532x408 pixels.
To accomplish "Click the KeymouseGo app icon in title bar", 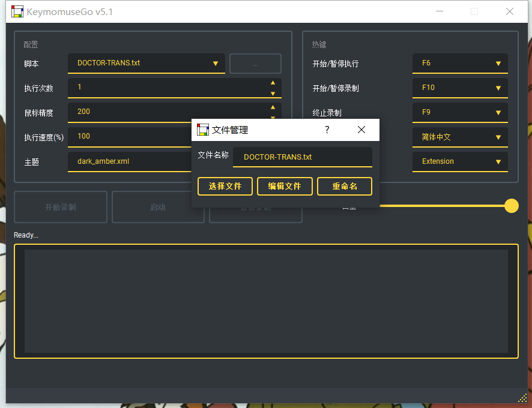I will 18,11.
